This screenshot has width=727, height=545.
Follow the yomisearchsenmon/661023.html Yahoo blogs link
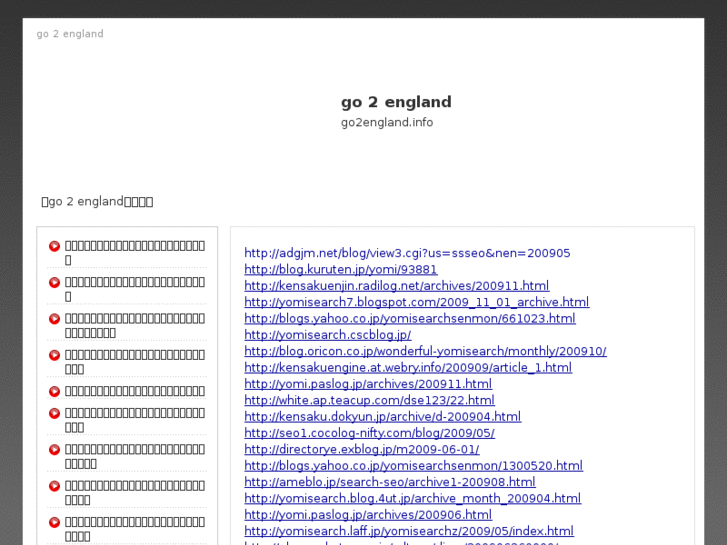[410, 318]
